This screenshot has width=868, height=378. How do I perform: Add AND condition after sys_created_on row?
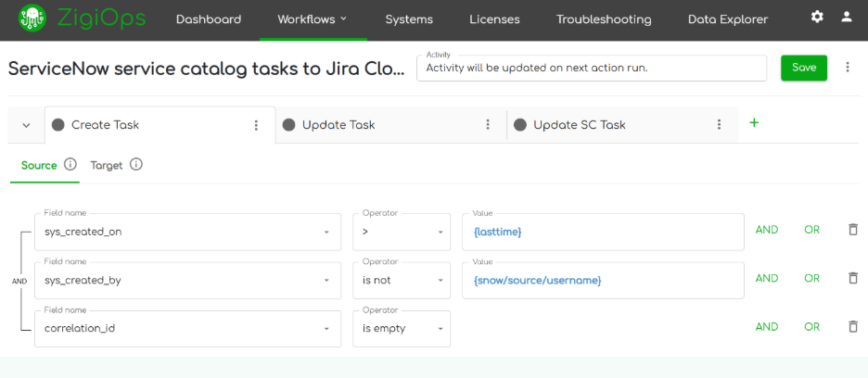767,230
